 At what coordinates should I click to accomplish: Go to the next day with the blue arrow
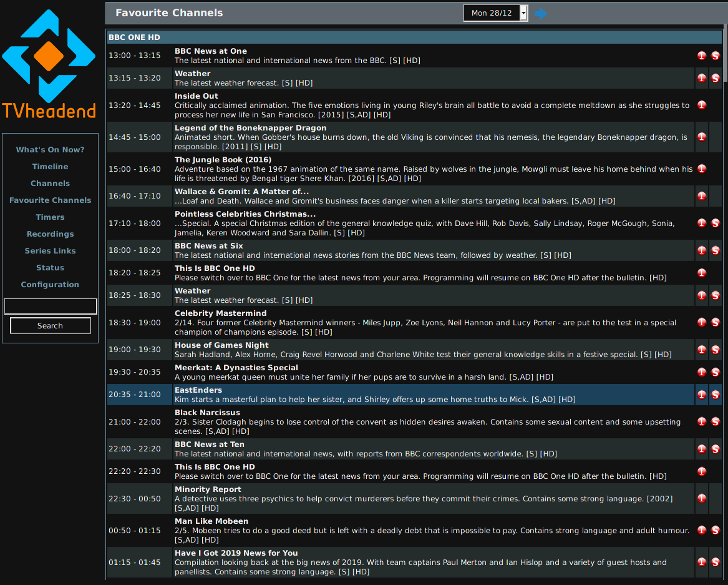pos(540,14)
